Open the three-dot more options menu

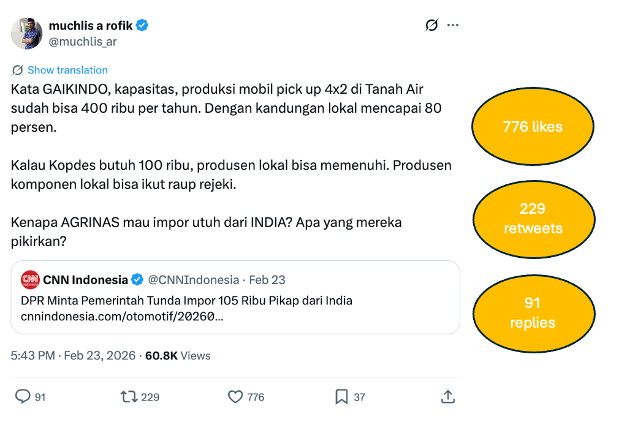(453, 25)
